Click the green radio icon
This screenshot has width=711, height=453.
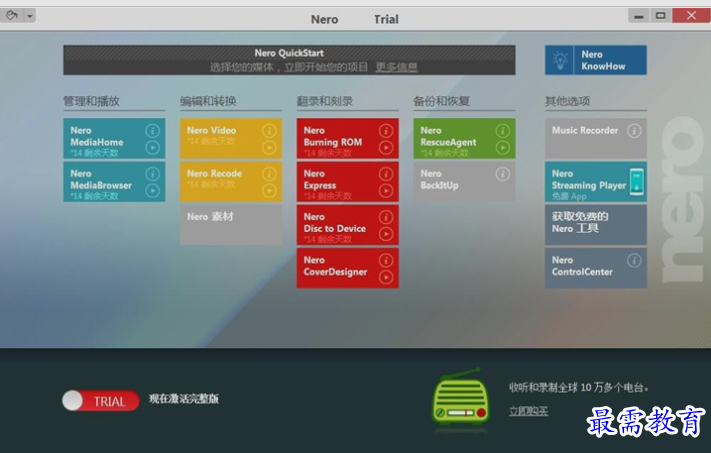coord(460,396)
